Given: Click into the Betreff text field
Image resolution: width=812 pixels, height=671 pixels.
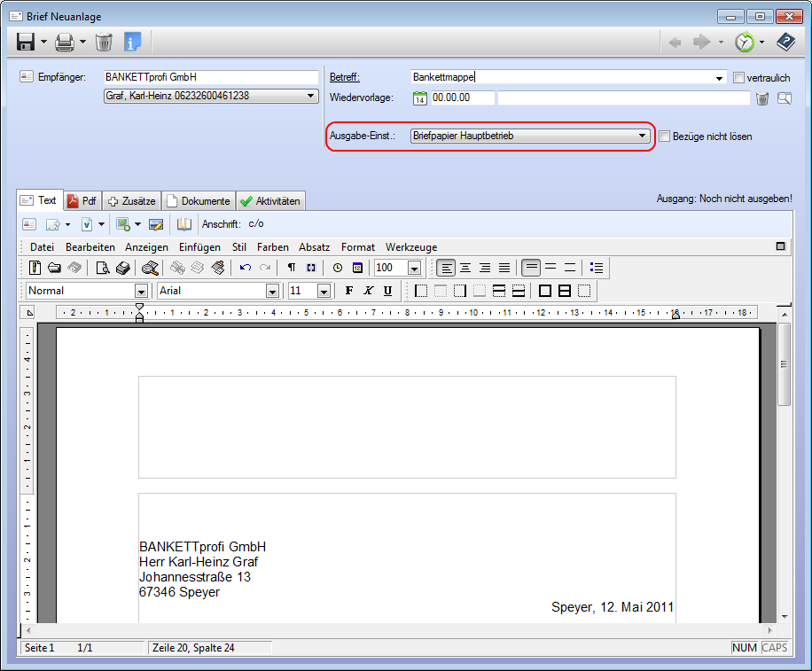Looking at the screenshot, I should tap(567, 78).
